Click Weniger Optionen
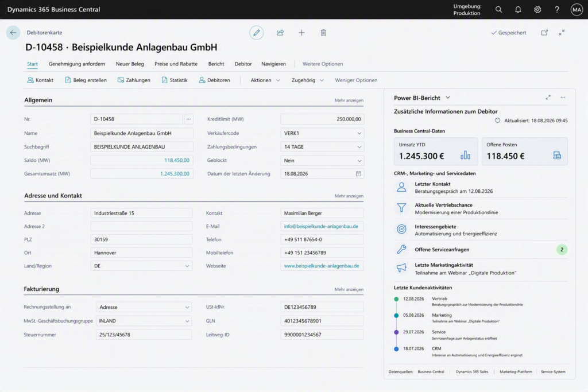588x392 pixels. click(x=356, y=80)
